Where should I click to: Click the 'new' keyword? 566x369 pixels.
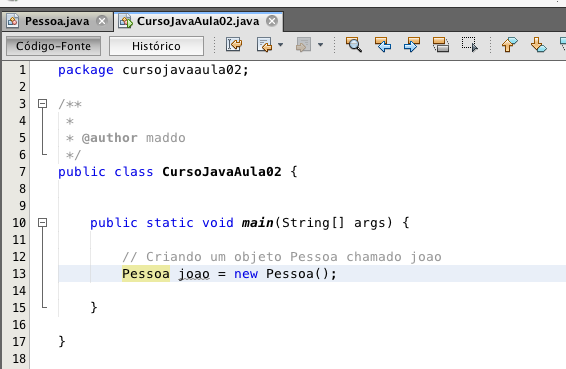(246, 274)
